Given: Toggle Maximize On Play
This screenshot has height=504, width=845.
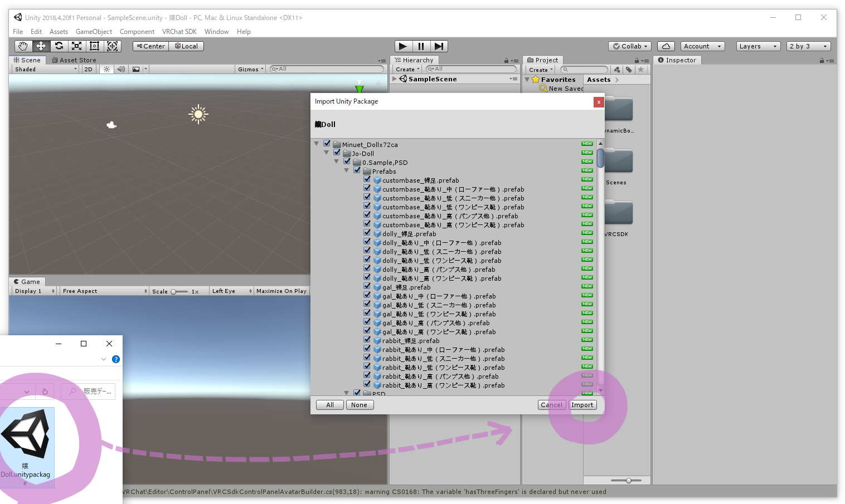Looking at the screenshot, I should [281, 291].
